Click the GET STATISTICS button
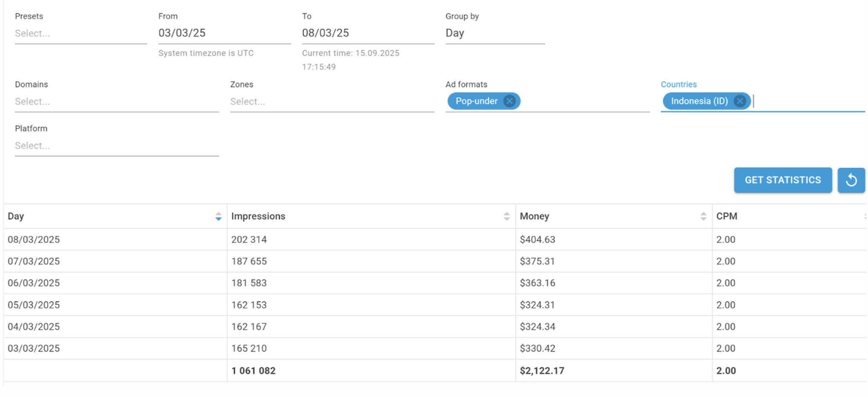This screenshot has width=868, height=398. point(782,180)
